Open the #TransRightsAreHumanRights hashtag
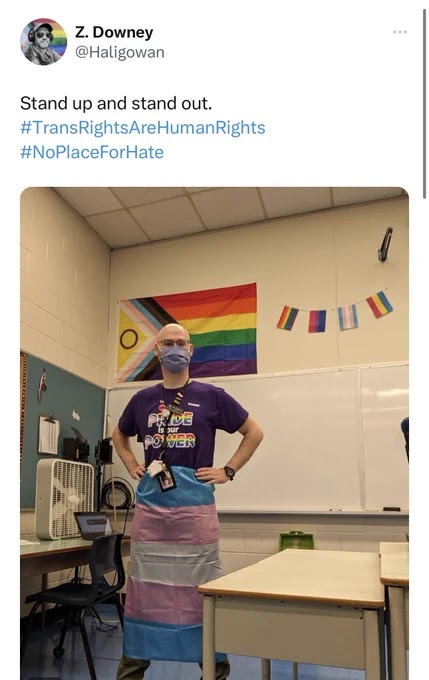Screen dimensions: 429x680 [x=143, y=128]
